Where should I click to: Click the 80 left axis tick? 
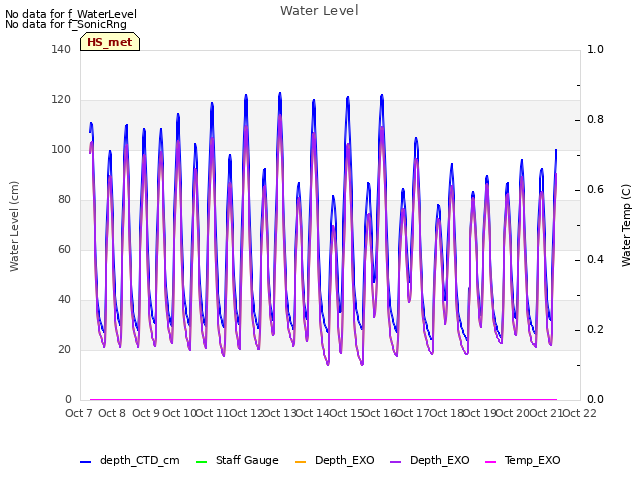coord(64,200)
